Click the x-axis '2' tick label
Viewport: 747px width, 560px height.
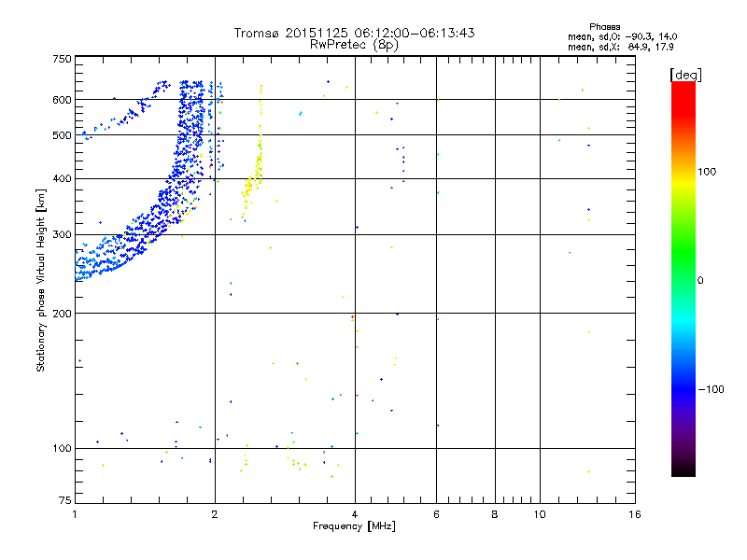coord(215,514)
